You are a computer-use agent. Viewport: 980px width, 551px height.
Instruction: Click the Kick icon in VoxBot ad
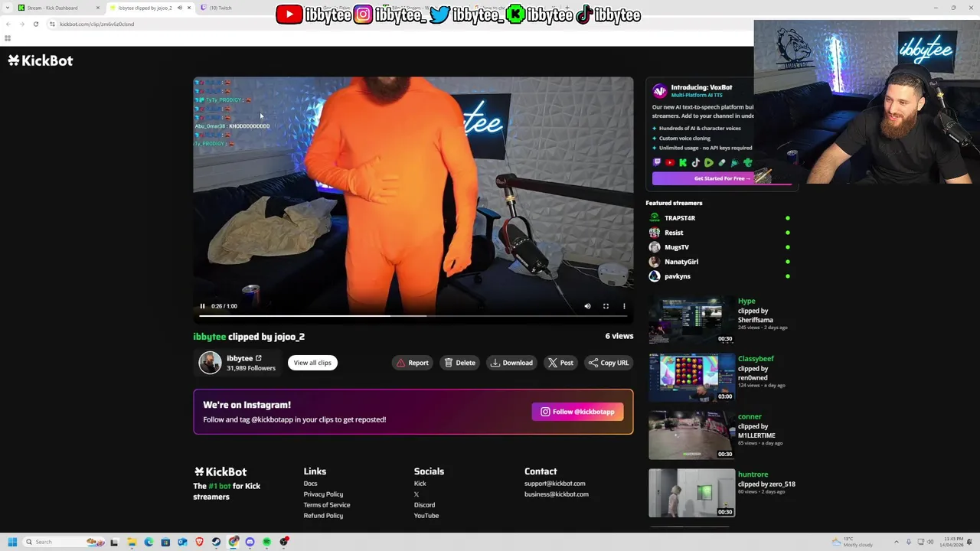tap(683, 163)
